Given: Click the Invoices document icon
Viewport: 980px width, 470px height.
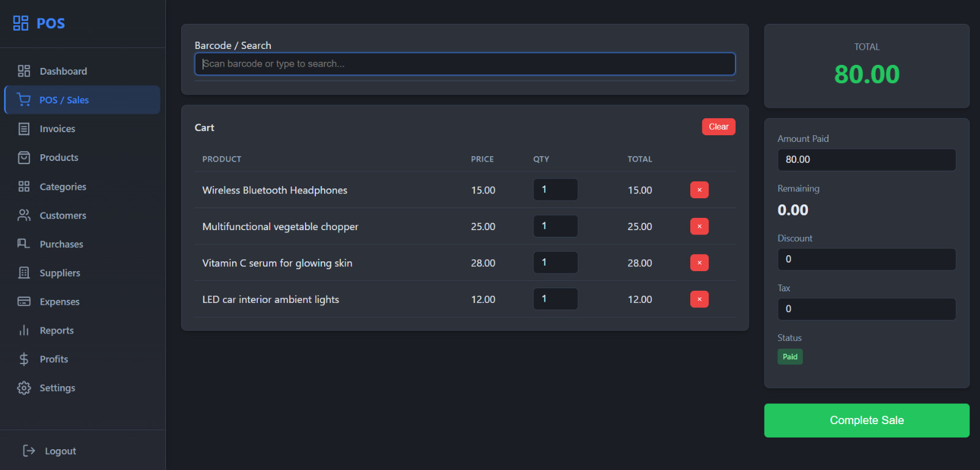Looking at the screenshot, I should (x=24, y=129).
